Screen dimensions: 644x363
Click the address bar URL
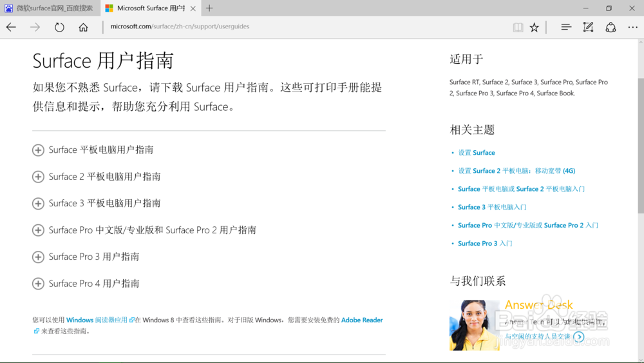click(x=180, y=26)
